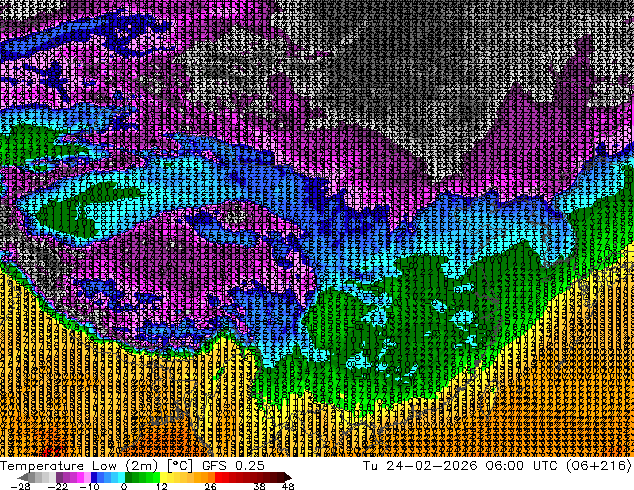Viewport: 634px width, 490px height.
Task: Click the cyan legend swatch
Action: click(x=121, y=477)
